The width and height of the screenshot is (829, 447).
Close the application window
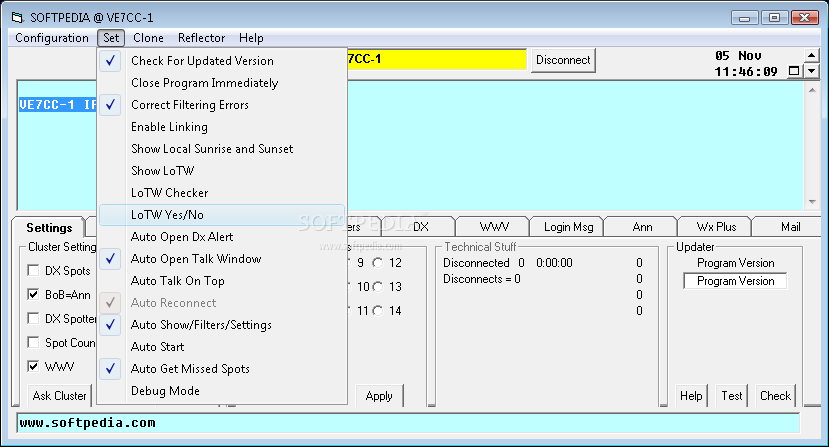pos(805,17)
